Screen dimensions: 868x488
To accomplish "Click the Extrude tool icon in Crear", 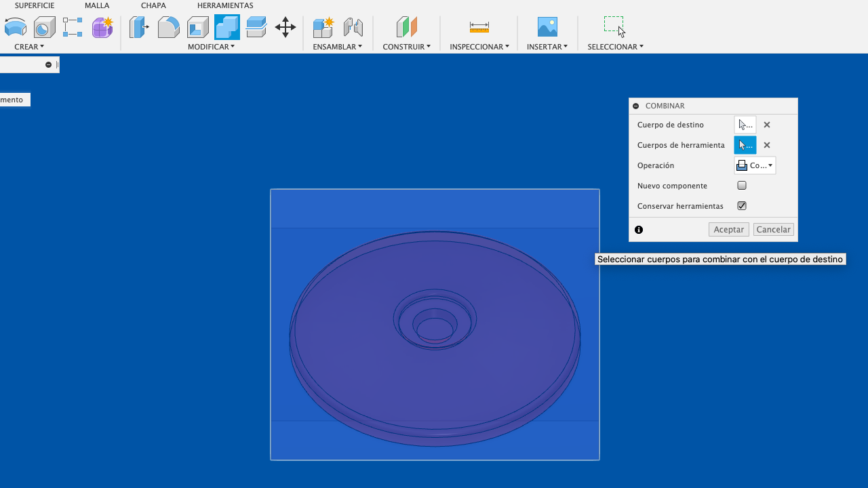I will 16,28.
